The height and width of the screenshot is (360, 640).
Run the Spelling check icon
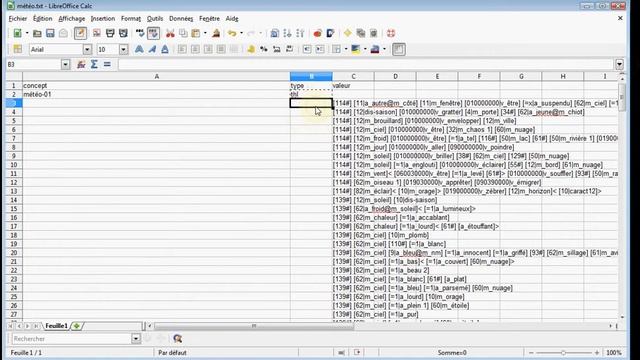pyautogui.click(x=140, y=33)
